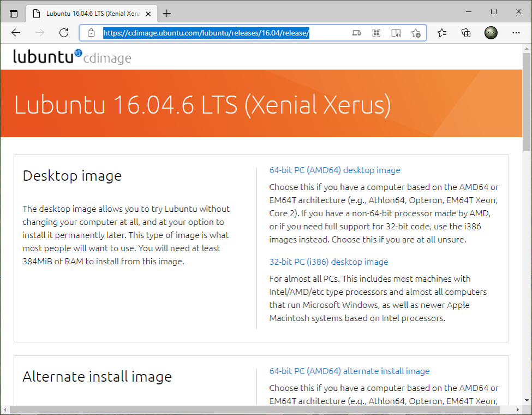View site information lock icon

(x=91, y=33)
